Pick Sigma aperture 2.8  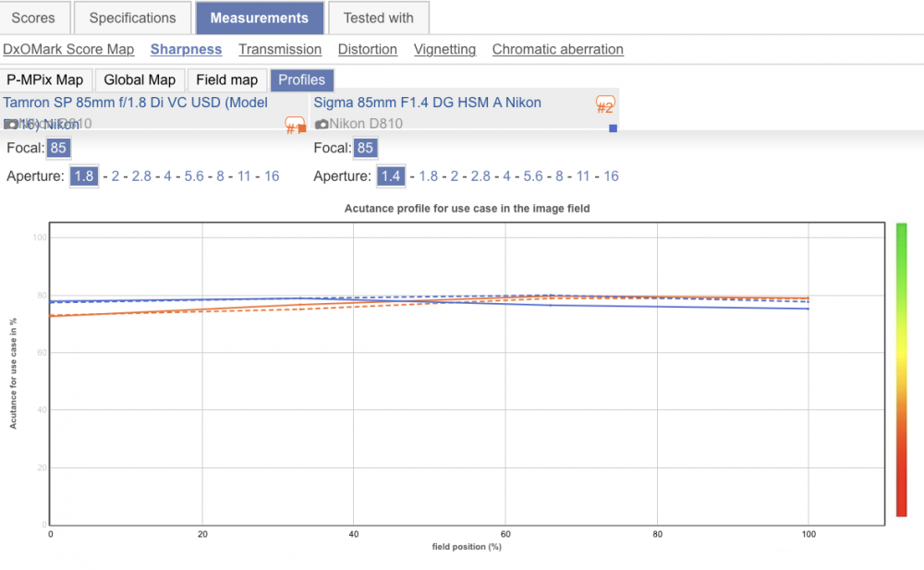point(480,176)
